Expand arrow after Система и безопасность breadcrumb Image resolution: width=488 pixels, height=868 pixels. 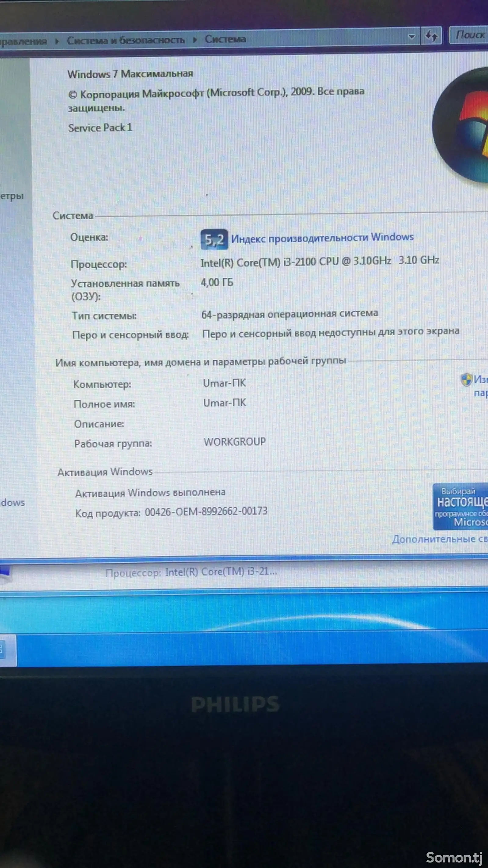tap(195, 40)
